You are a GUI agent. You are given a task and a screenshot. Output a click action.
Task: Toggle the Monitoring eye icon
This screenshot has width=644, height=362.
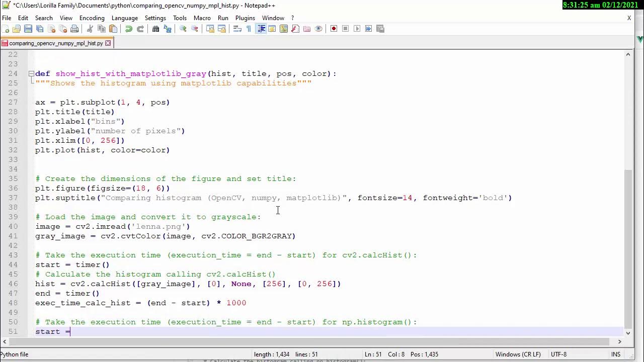318,29
